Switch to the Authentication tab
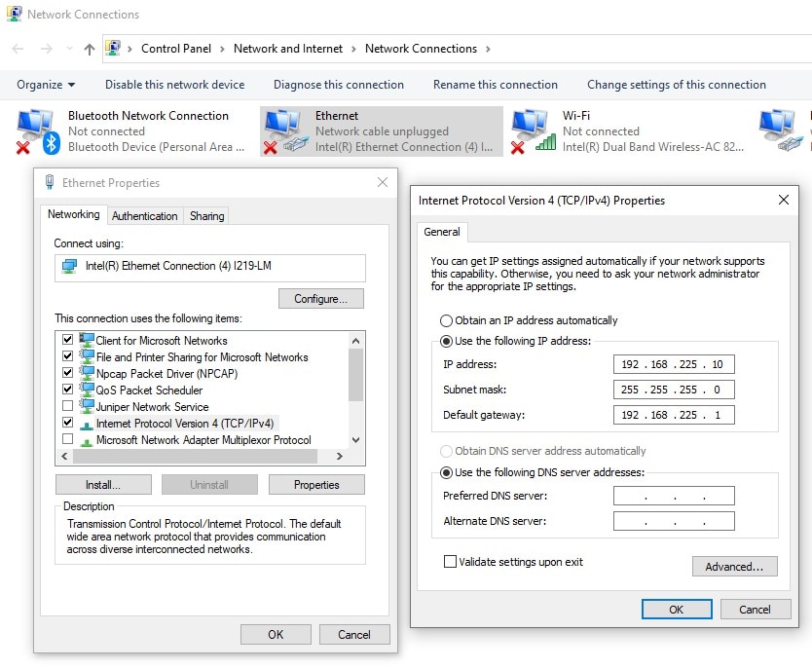Viewport: 812px width, 669px height. (x=144, y=216)
